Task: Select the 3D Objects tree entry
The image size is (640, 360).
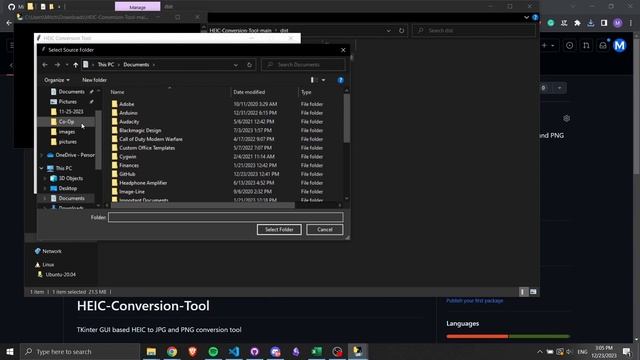Action: click(x=71, y=178)
